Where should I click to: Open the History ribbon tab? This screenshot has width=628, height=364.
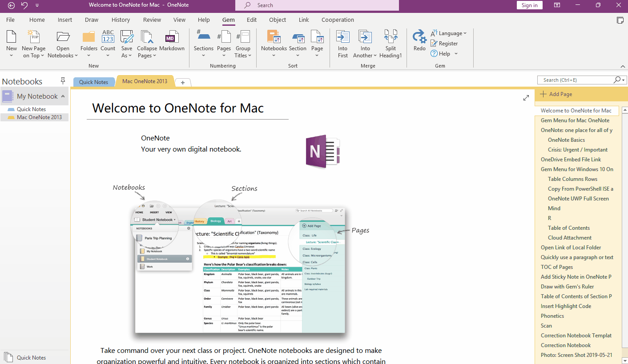(121, 20)
